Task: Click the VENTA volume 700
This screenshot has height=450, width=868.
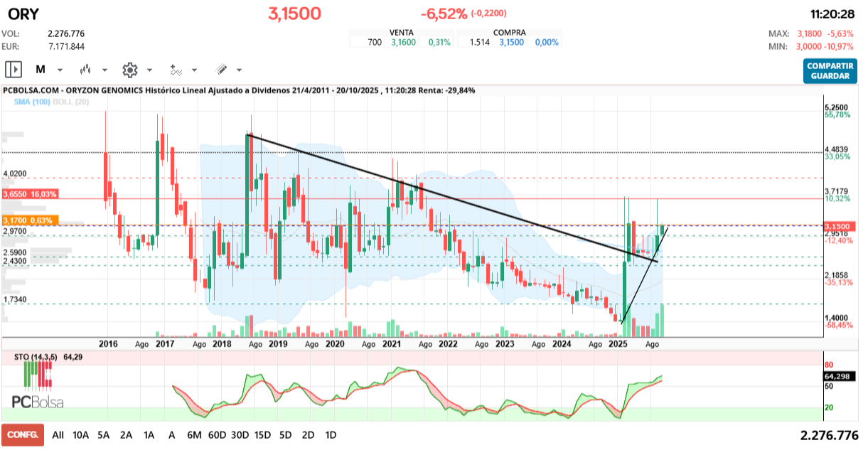Action: tap(375, 43)
